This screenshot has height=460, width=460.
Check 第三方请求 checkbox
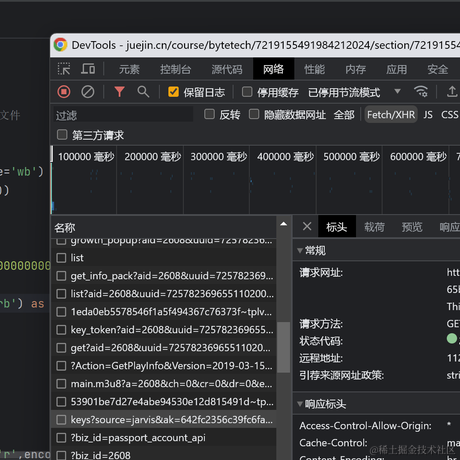click(62, 135)
